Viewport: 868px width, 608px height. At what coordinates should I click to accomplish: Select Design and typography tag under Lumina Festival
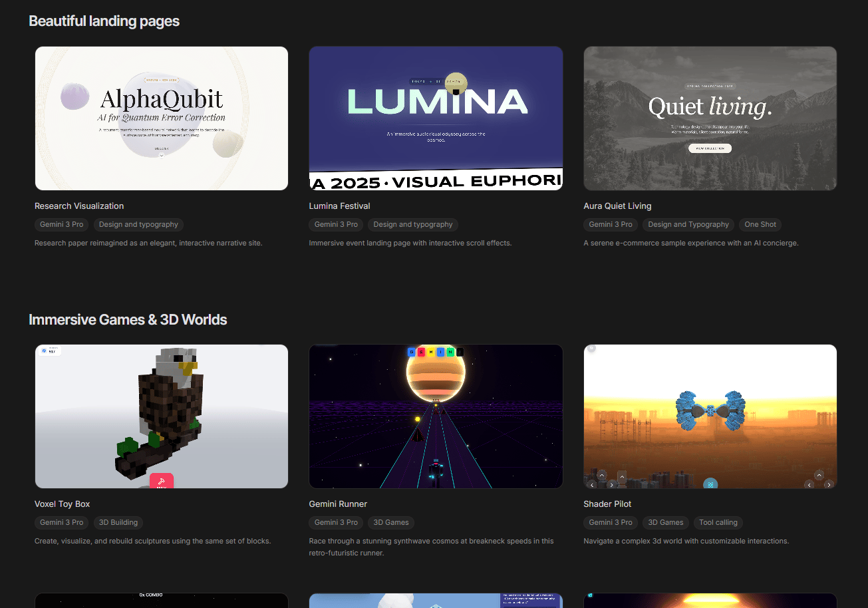coord(413,225)
